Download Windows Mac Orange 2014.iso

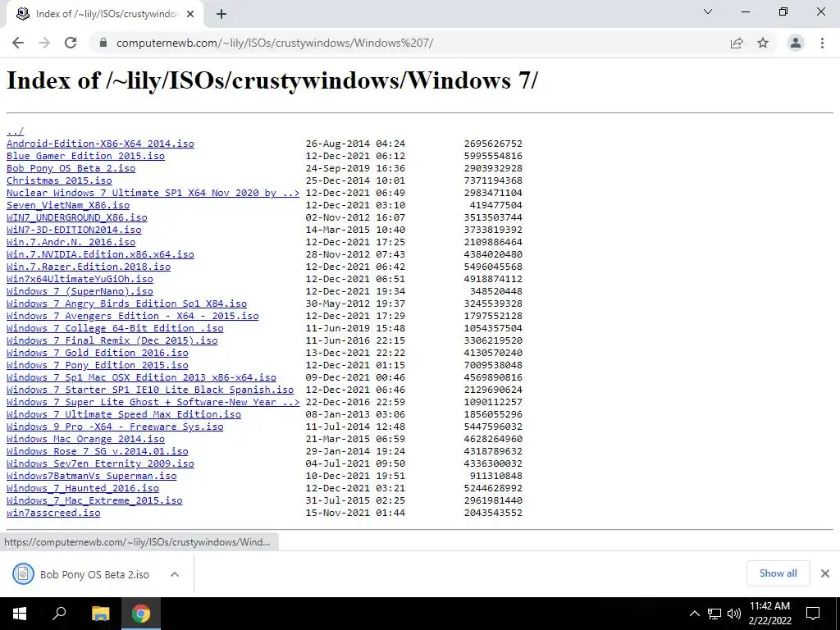click(x=85, y=440)
